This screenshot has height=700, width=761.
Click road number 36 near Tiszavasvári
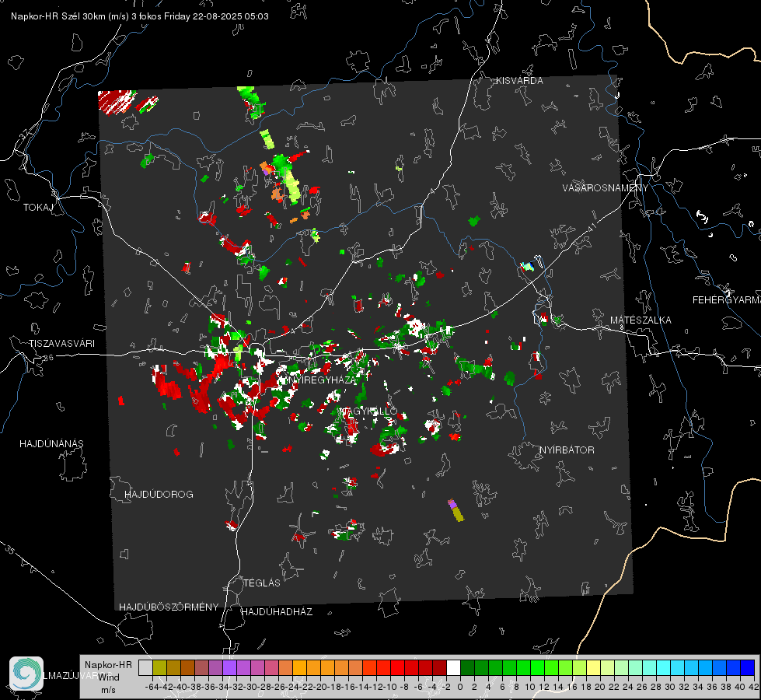tap(48, 358)
